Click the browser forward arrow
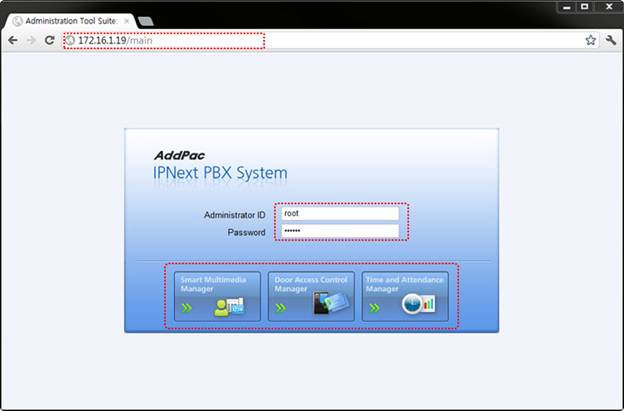624x411 pixels. (x=31, y=40)
